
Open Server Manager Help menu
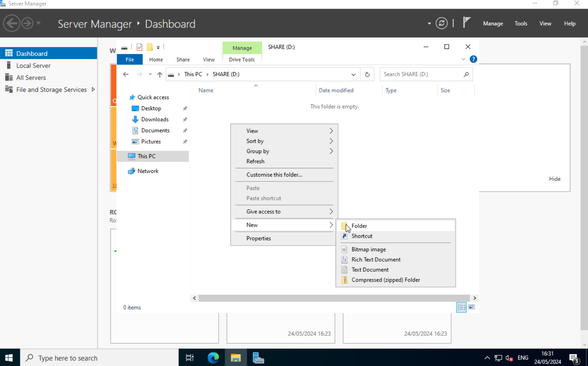570,23
